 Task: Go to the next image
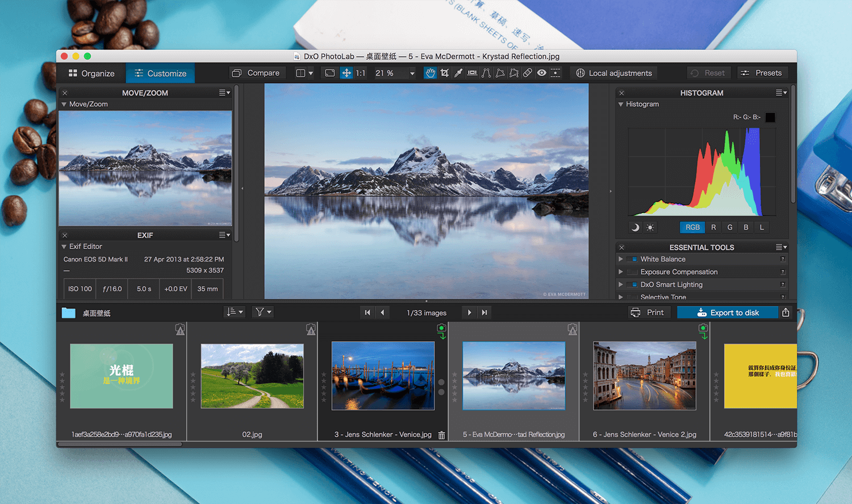point(469,313)
